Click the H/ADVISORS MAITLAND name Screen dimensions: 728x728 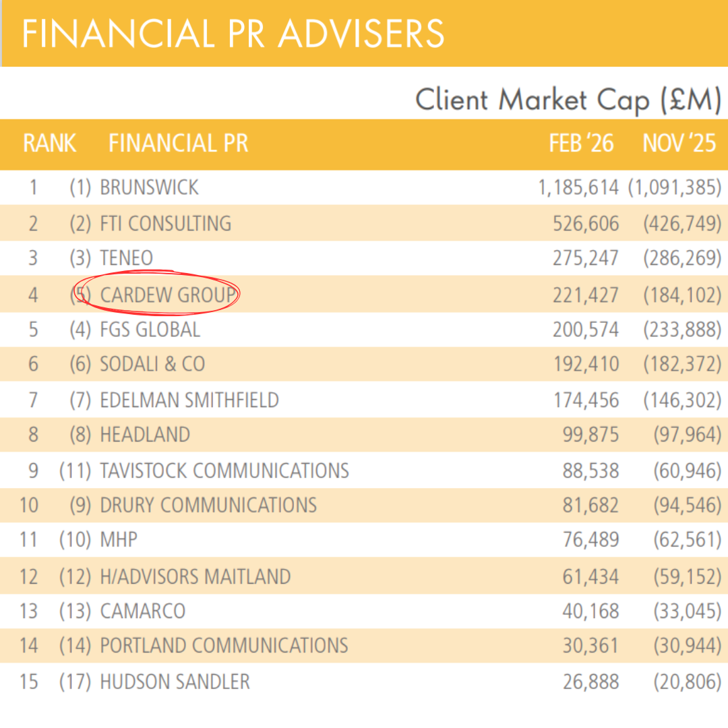click(195, 577)
